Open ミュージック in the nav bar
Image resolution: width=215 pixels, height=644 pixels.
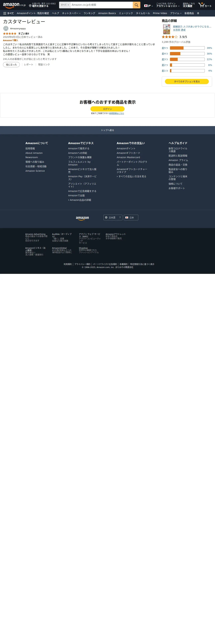(126, 13)
